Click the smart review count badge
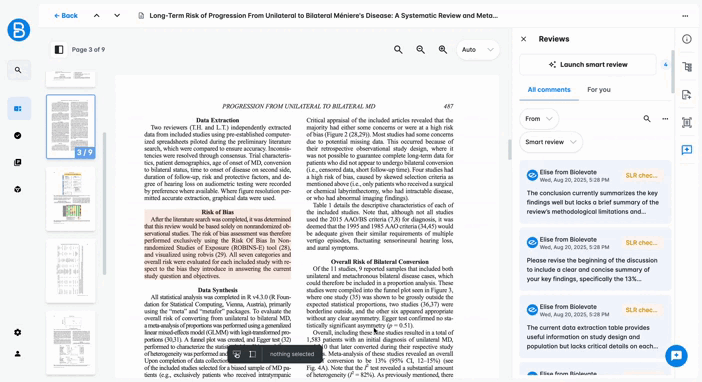Viewport: 702px width, 382px height. click(665, 64)
